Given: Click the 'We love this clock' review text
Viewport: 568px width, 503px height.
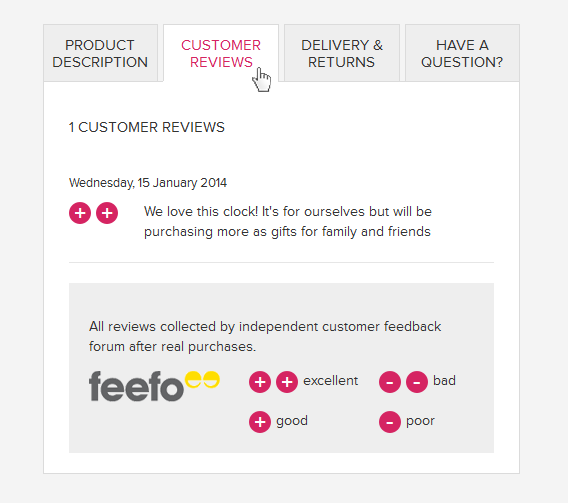Looking at the screenshot, I should (x=288, y=222).
